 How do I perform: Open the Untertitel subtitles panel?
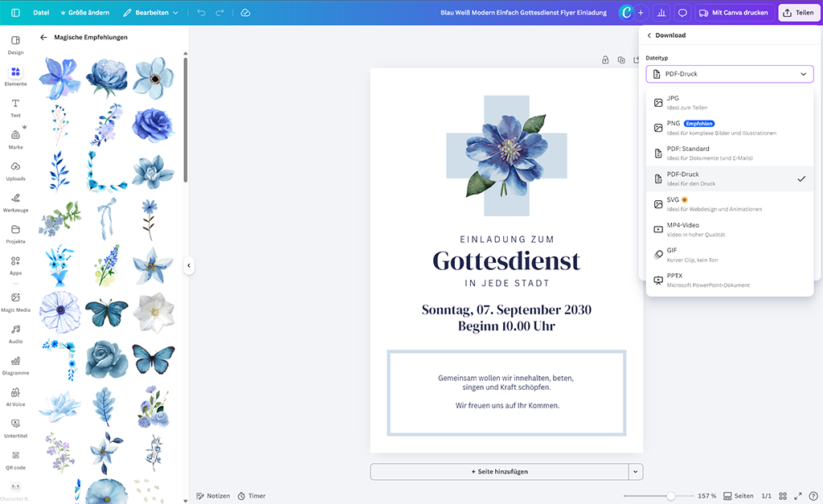tap(16, 428)
